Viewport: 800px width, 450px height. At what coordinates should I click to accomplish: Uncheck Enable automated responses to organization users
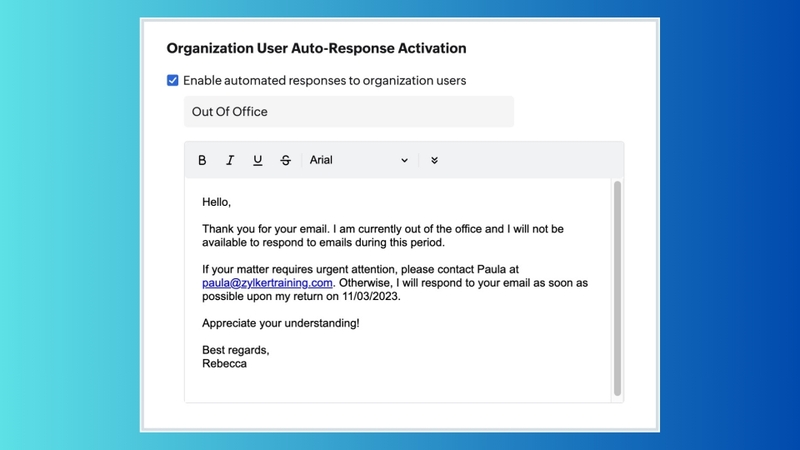click(172, 81)
